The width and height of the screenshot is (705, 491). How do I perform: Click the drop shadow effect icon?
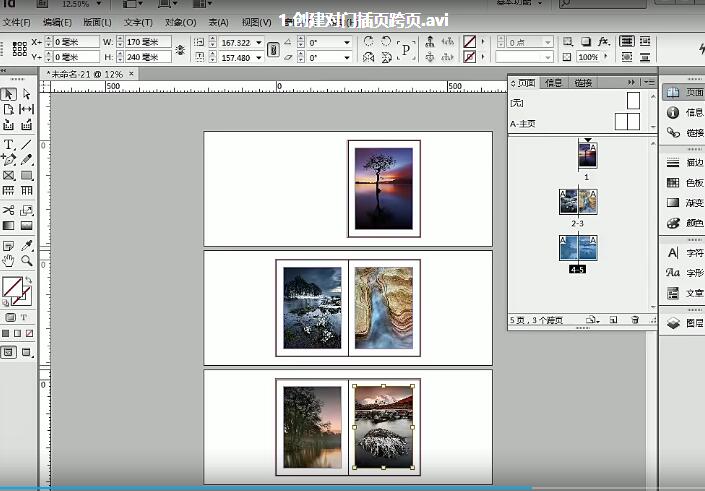coord(586,42)
